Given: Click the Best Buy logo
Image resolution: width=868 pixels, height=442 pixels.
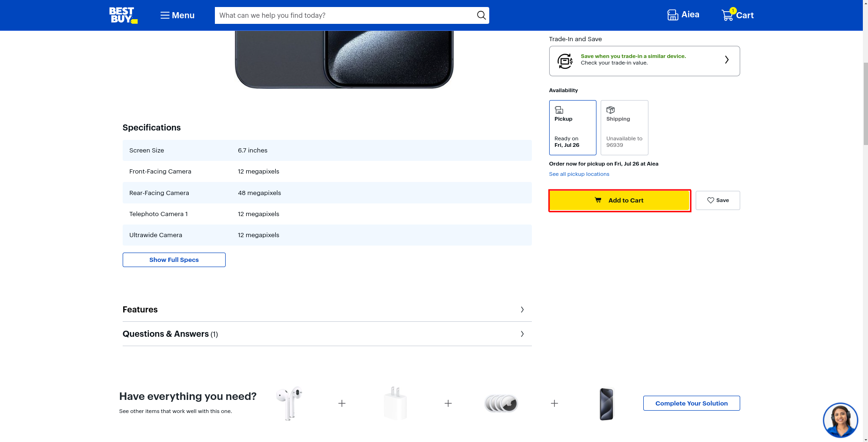Looking at the screenshot, I should tap(123, 15).
